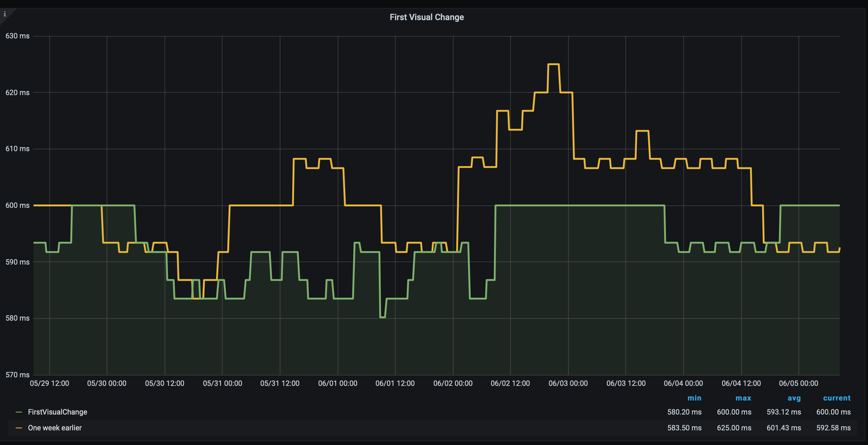Click the 630 ms y-axis label

(x=17, y=36)
